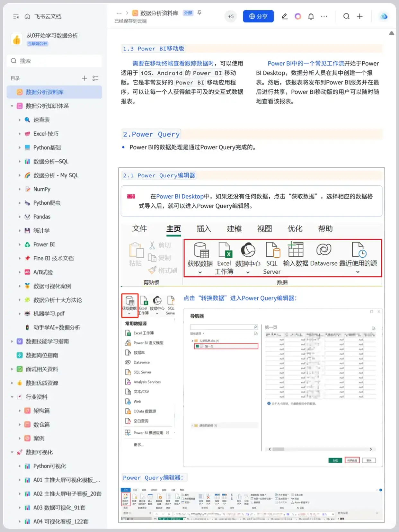Open 动手学AI+数据分析 in the sidebar
The image size is (399, 532).
[x=57, y=327]
